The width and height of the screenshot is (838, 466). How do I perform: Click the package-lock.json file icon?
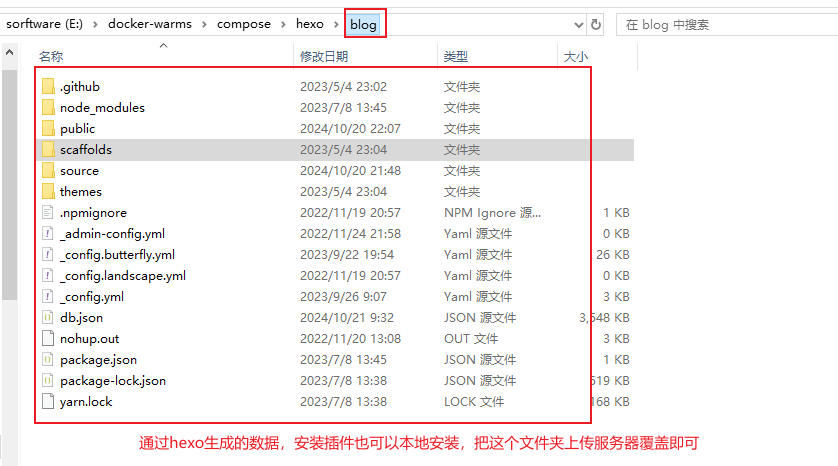click(48, 380)
